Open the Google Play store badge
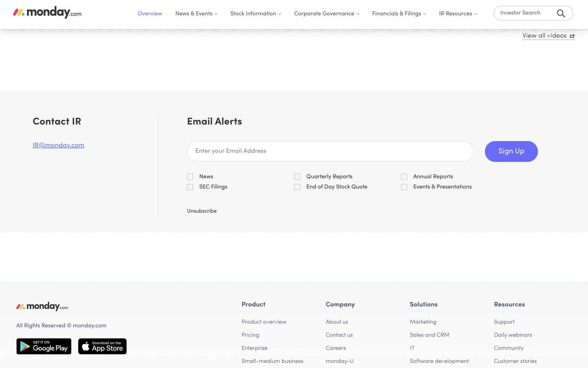 pos(44,346)
